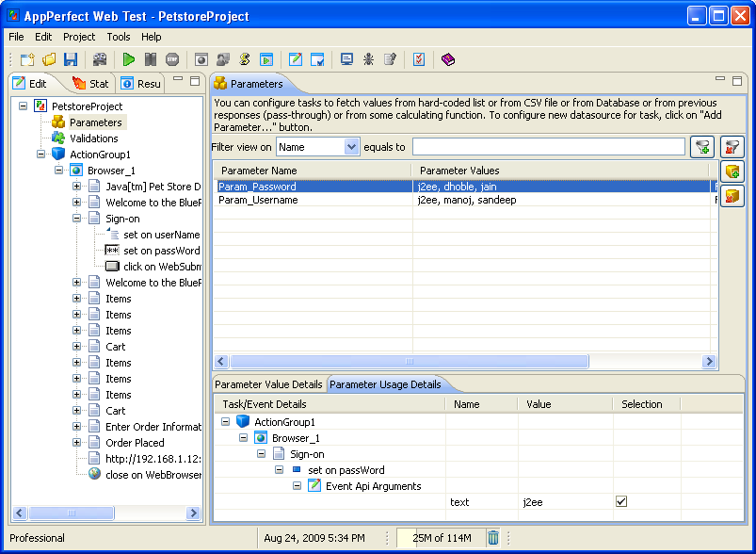Collapse the Sign-on node in project tree
The height and width of the screenshot is (554, 756).
pos(77,219)
